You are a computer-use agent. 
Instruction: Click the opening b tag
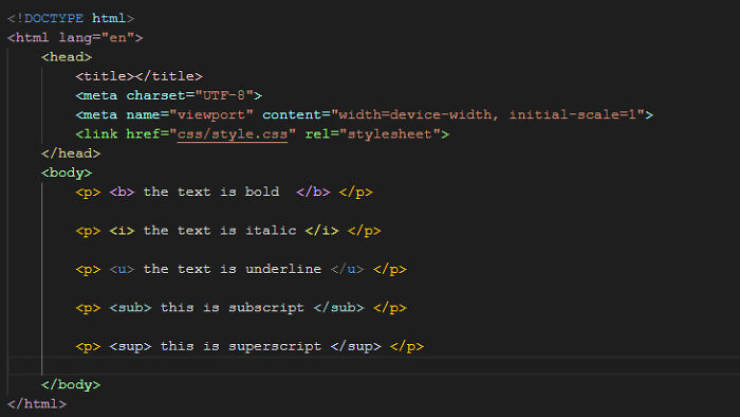pos(122,192)
